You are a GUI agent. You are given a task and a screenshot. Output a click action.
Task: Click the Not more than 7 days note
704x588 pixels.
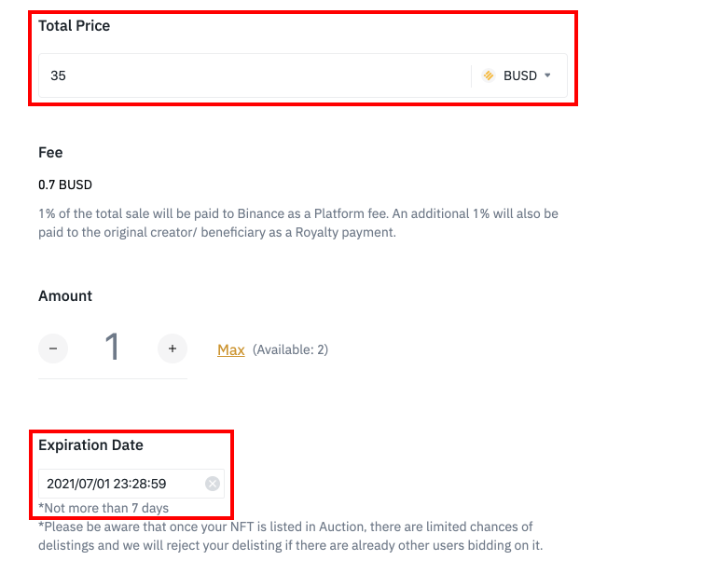[x=104, y=507]
